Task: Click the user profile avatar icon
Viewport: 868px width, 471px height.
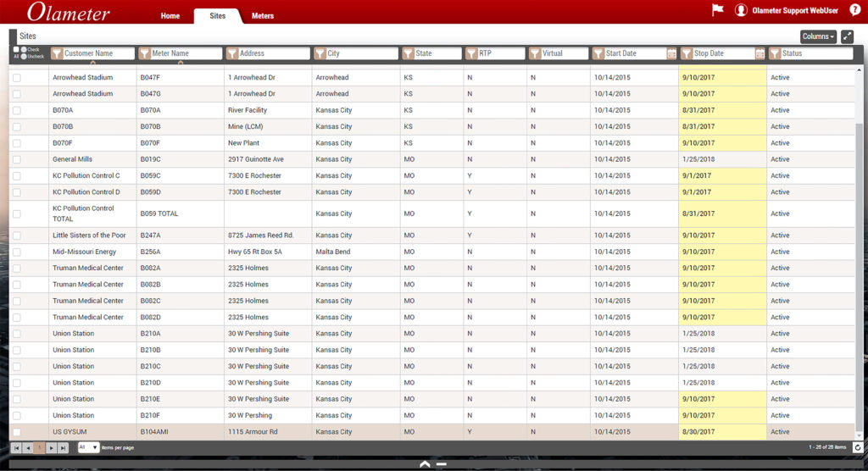Action: click(x=741, y=10)
